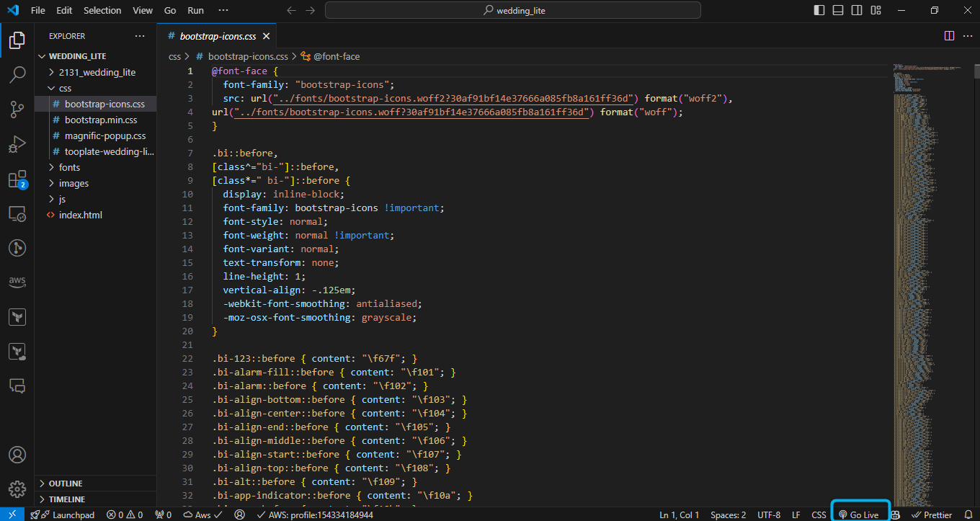The width and height of the screenshot is (980, 521).
Task: Open the AWS Toolkit sidebar icon
Action: point(17,281)
